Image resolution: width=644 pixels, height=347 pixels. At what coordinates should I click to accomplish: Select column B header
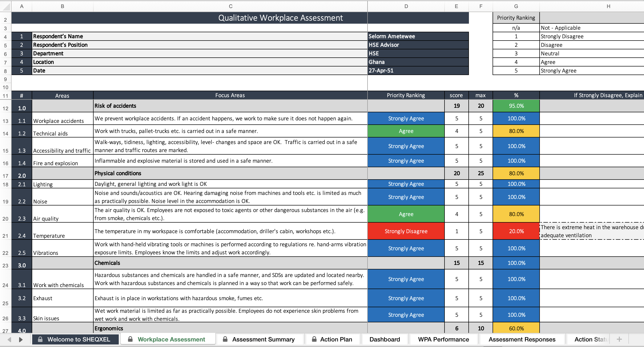62,6
